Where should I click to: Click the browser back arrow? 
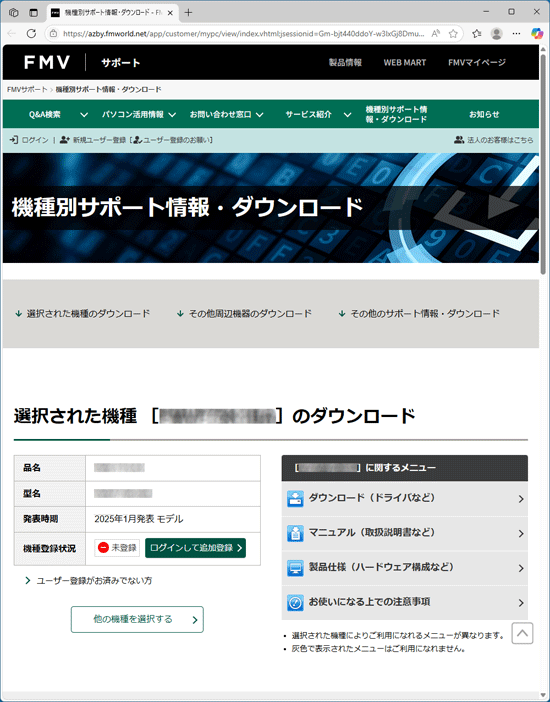point(12,34)
